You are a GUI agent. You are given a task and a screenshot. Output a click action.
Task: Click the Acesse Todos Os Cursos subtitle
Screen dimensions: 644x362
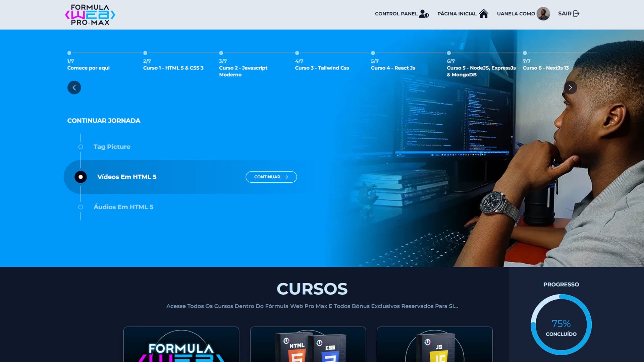312,306
